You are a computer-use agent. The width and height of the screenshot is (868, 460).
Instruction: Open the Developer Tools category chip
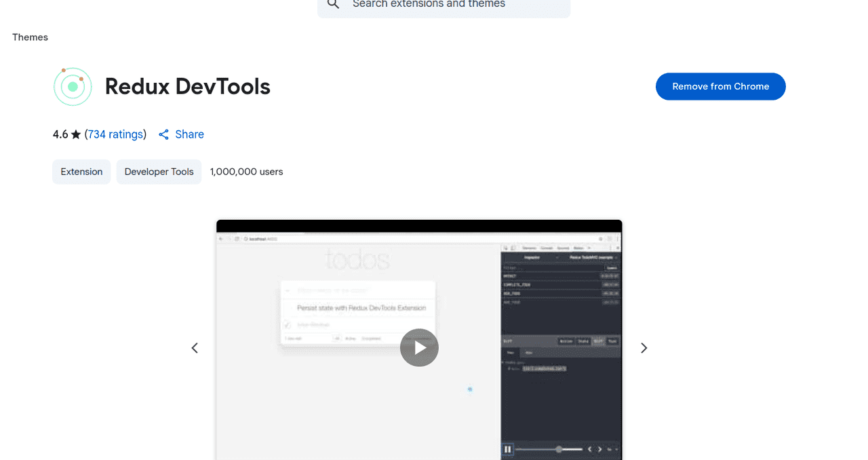159,172
